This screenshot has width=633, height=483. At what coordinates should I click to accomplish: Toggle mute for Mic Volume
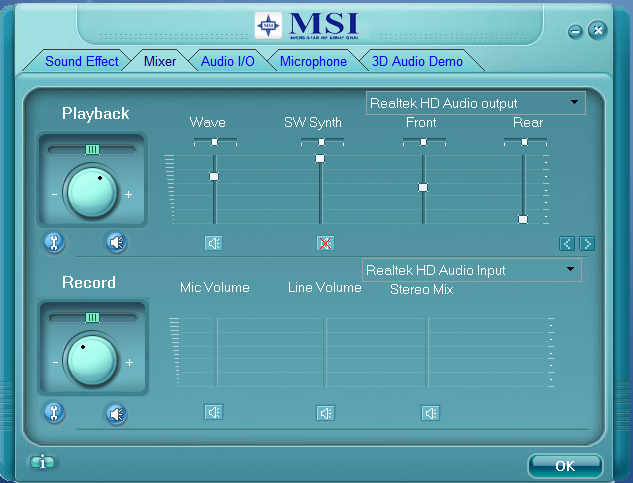(213, 412)
